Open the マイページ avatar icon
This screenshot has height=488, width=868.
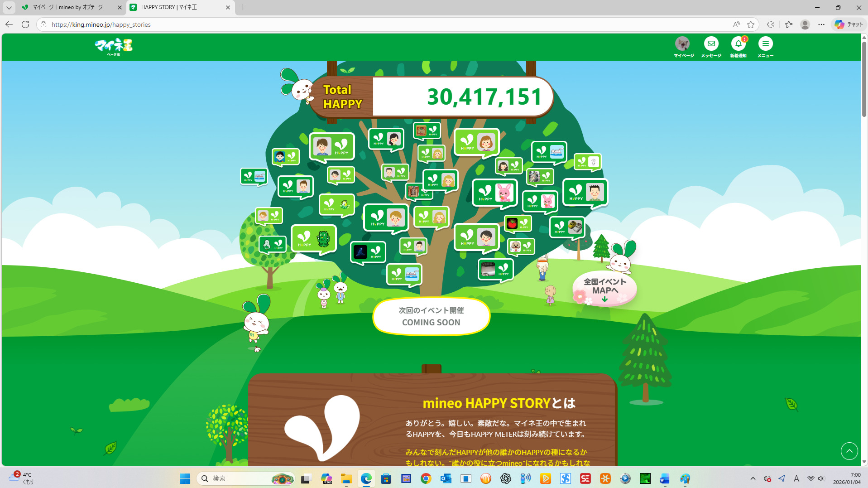(x=682, y=44)
